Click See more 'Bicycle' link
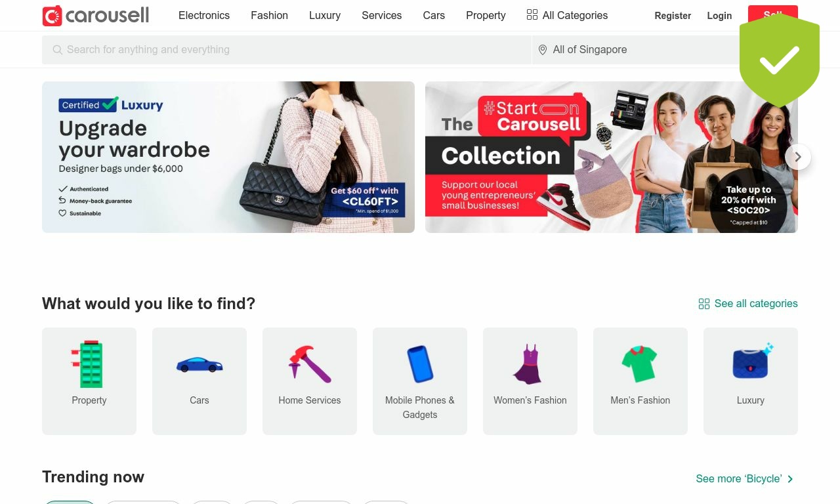The height and width of the screenshot is (504, 840). [x=745, y=479]
